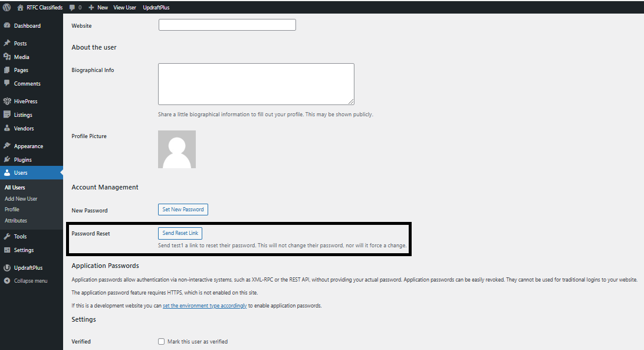Click the Pages icon in sidebar
Image resolution: width=644 pixels, height=350 pixels.
(7, 70)
